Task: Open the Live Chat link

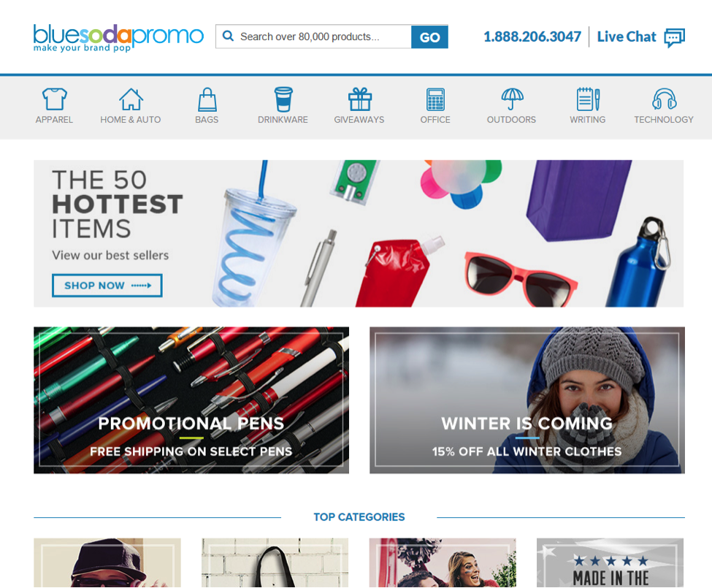Action: coord(626,37)
